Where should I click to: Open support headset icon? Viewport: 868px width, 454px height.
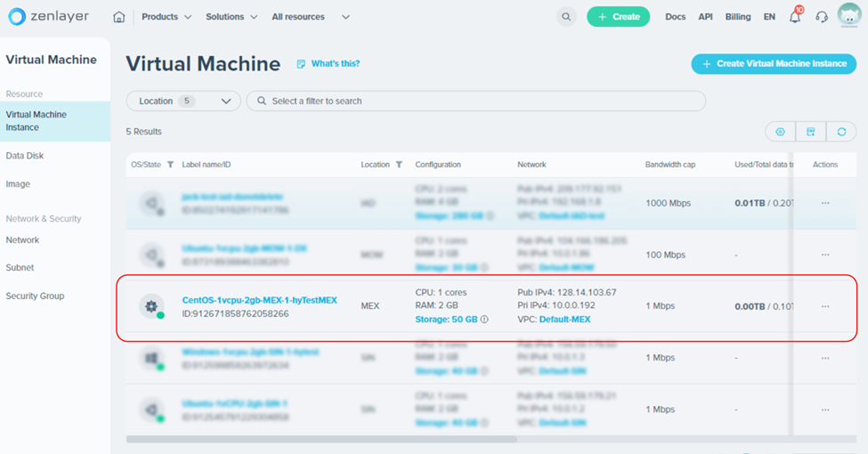pyautogui.click(x=822, y=17)
